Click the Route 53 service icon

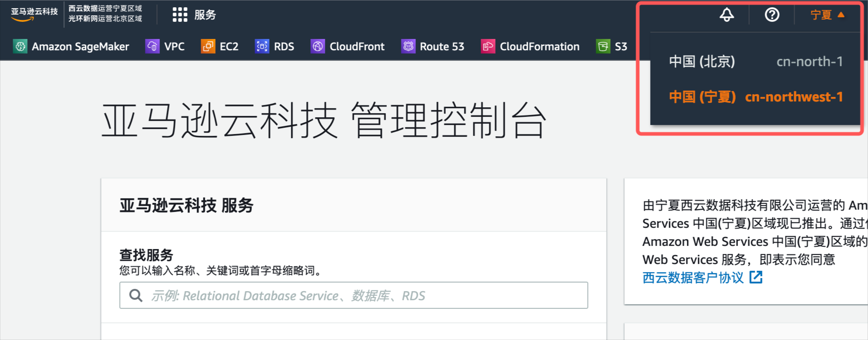click(408, 46)
